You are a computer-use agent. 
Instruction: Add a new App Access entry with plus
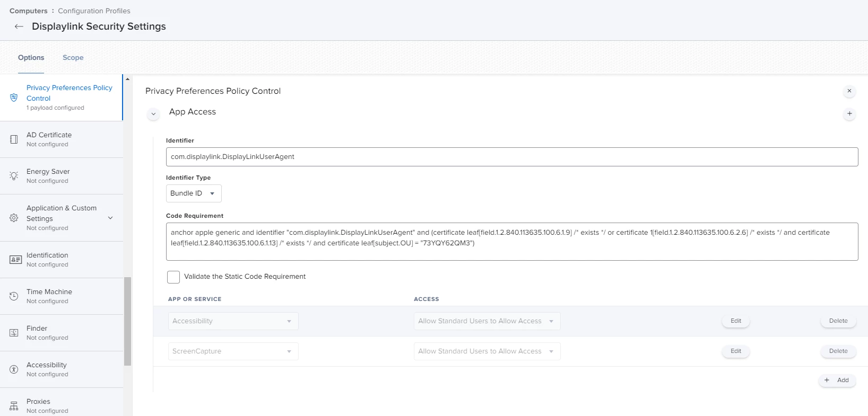point(849,113)
